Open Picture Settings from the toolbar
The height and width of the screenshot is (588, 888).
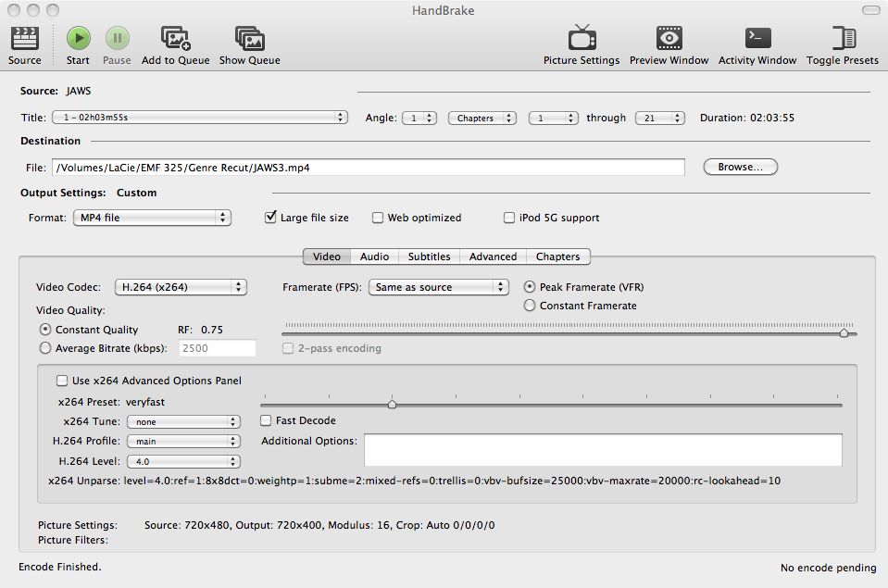(582, 39)
